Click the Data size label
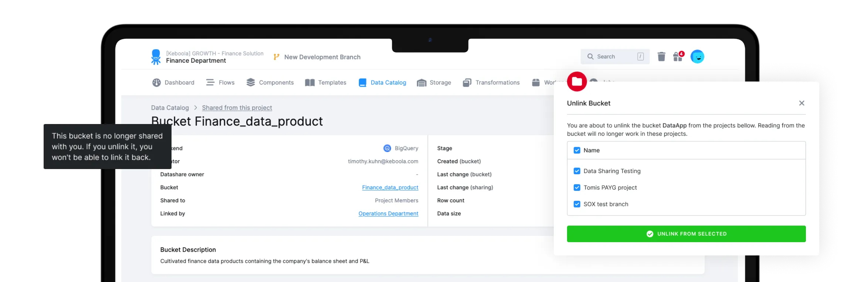The width and height of the screenshot is (868, 282). pyautogui.click(x=449, y=213)
